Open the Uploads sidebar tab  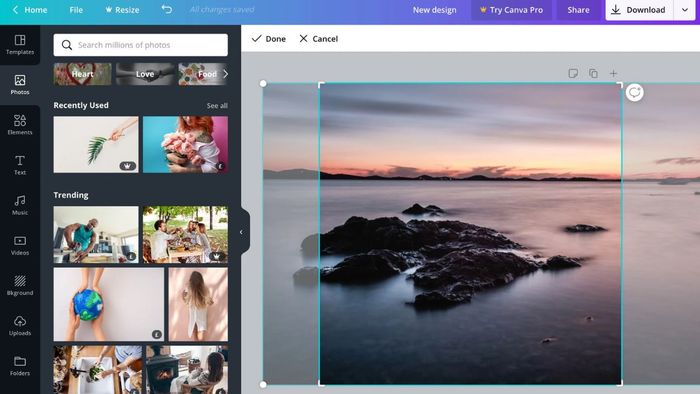[x=20, y=326]
